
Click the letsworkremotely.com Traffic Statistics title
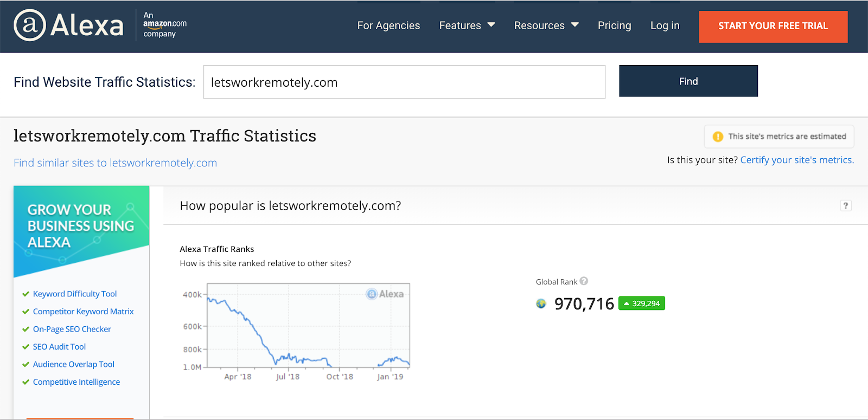pyautogui.click(x=165, y=136)
